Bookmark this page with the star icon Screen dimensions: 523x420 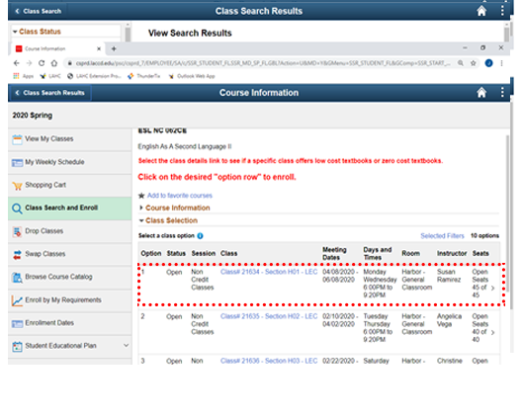[473, 63]
